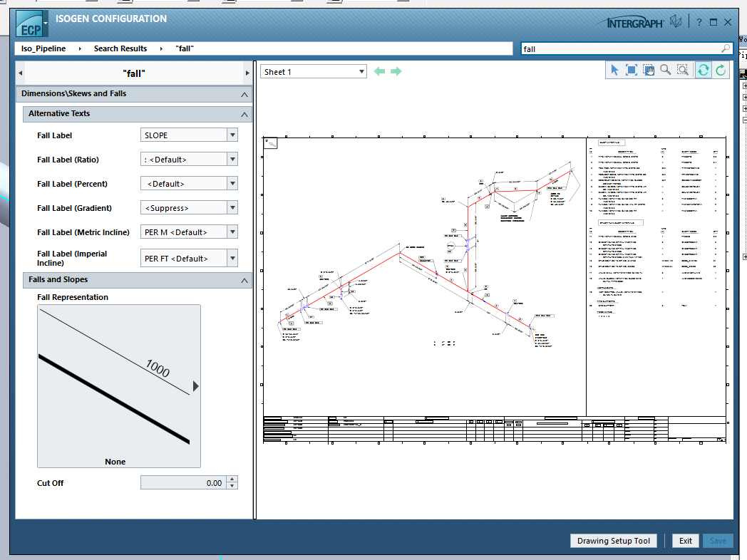Go to next sheet green arrow

(x=396, y=71)
